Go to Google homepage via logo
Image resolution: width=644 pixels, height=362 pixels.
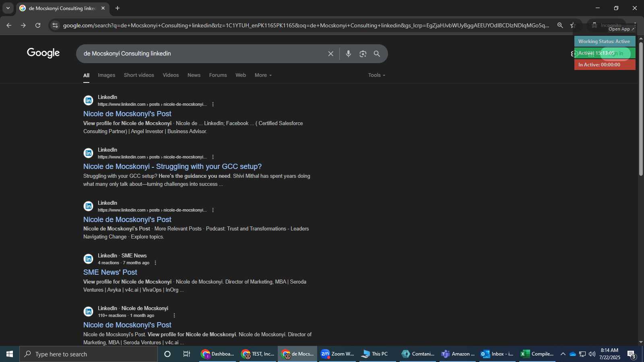[x=43, y=53]
